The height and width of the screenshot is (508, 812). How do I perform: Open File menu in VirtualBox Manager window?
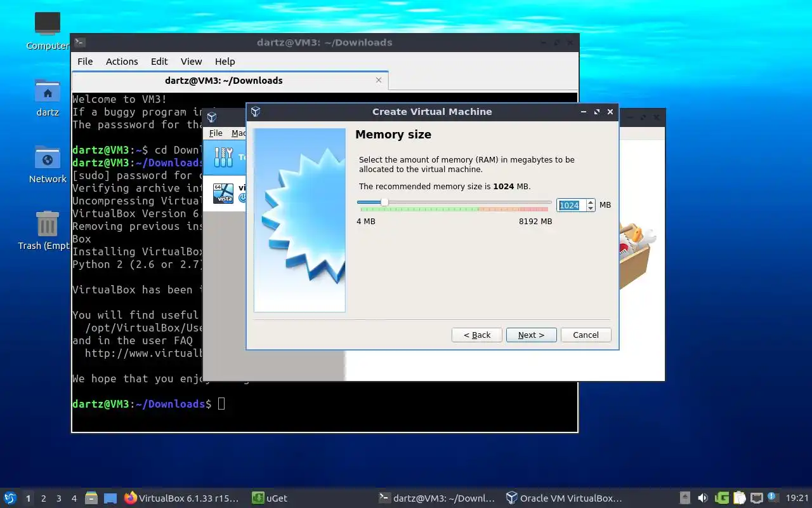(216, 133)
